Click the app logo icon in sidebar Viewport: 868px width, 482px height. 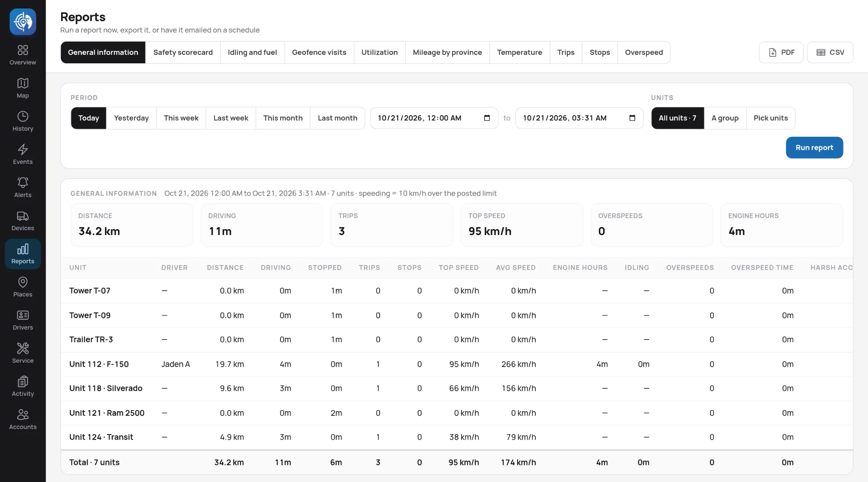23,22
